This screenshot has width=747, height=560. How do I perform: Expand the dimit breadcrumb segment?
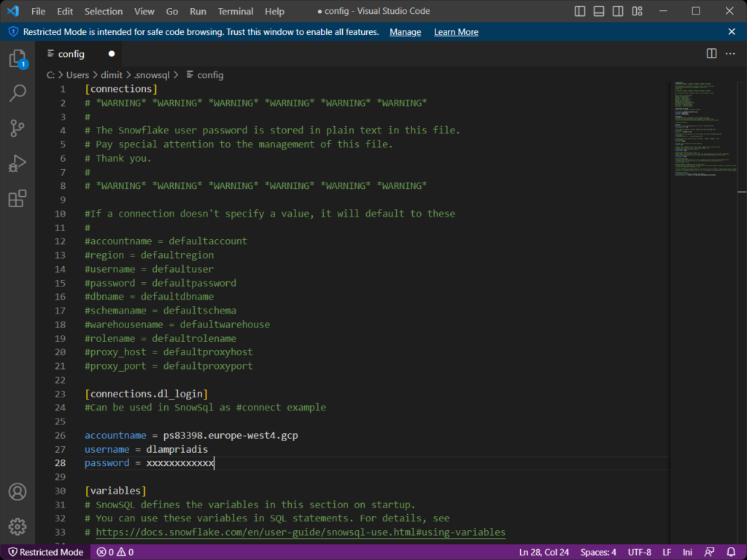[112, 75]
